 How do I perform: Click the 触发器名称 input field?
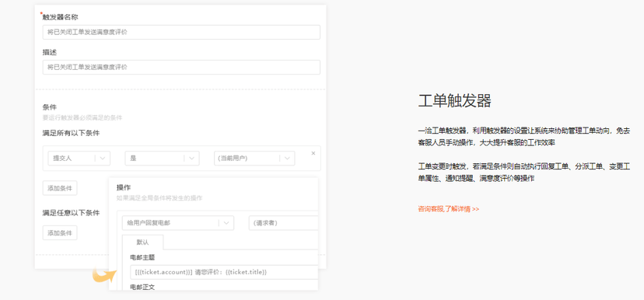point(181,32)
